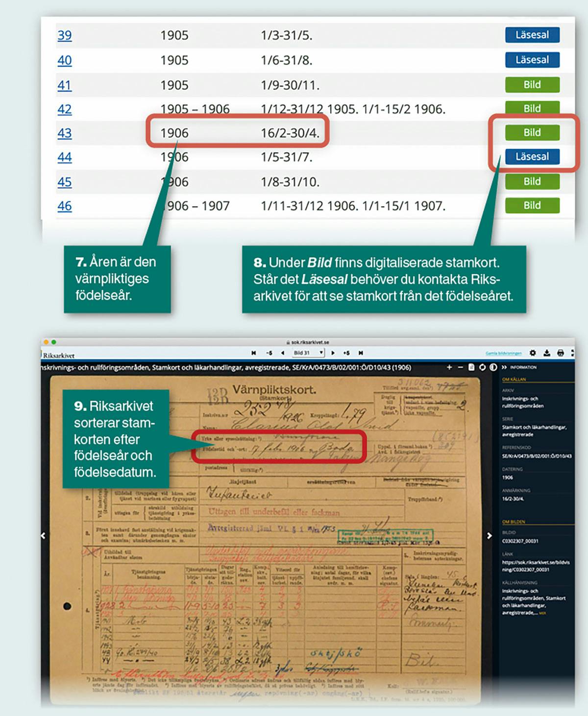This screenshot has width=588, height=716.
Task: Click Bild button for volume 43
Action: [532, 132]
